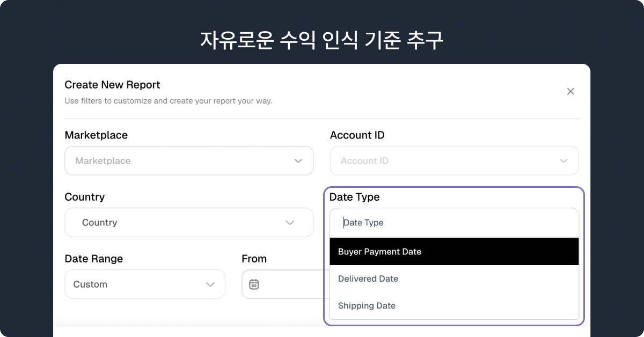This screenshot has height=337, width=644.
Task: Click the Account ID chevron arrow
Action: pos(563,161)
